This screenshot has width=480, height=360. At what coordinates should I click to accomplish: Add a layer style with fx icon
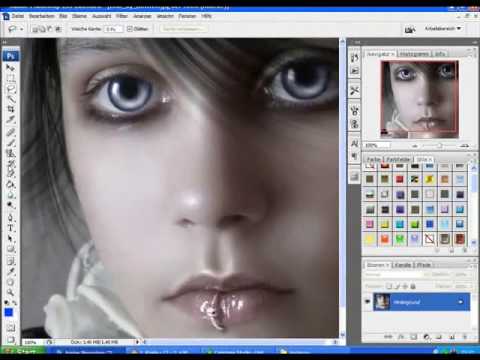401,337
